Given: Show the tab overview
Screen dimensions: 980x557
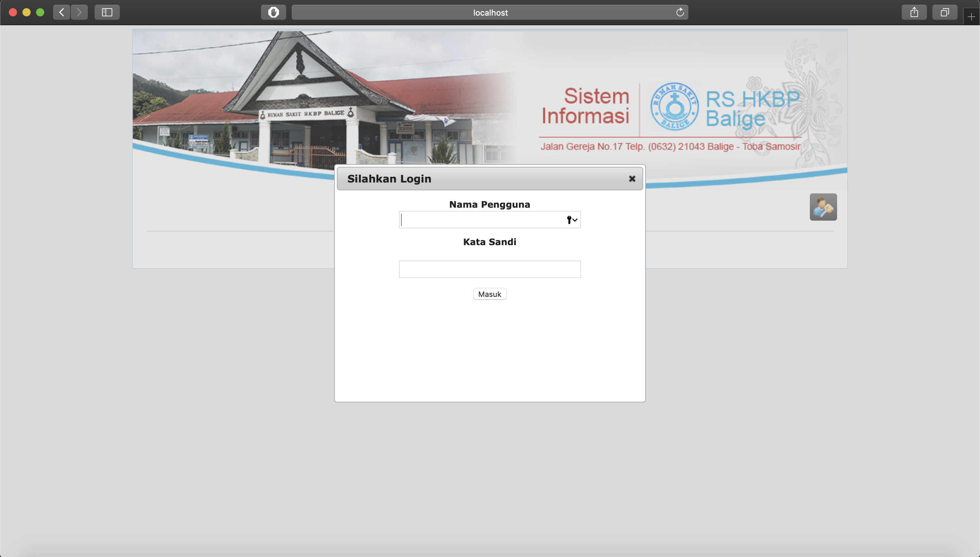Looking at the screenshot, I should point(945,12).
